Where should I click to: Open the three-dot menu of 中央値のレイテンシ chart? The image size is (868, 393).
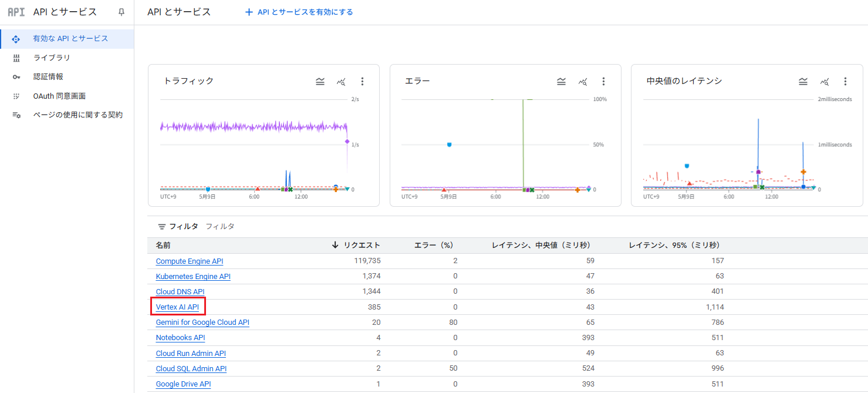click(845, 82)
